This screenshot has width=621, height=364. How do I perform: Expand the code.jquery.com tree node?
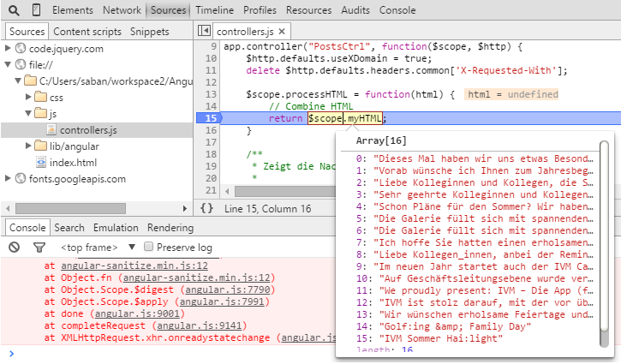click(9, 49)
